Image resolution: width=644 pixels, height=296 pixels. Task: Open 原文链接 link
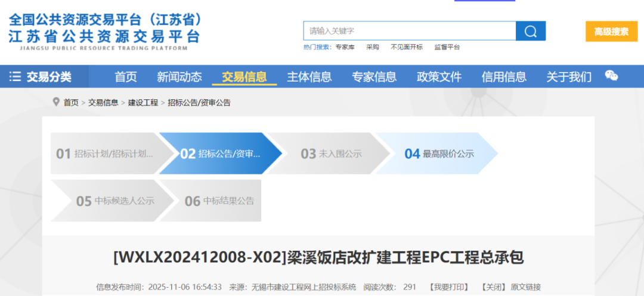coord(526,287)
